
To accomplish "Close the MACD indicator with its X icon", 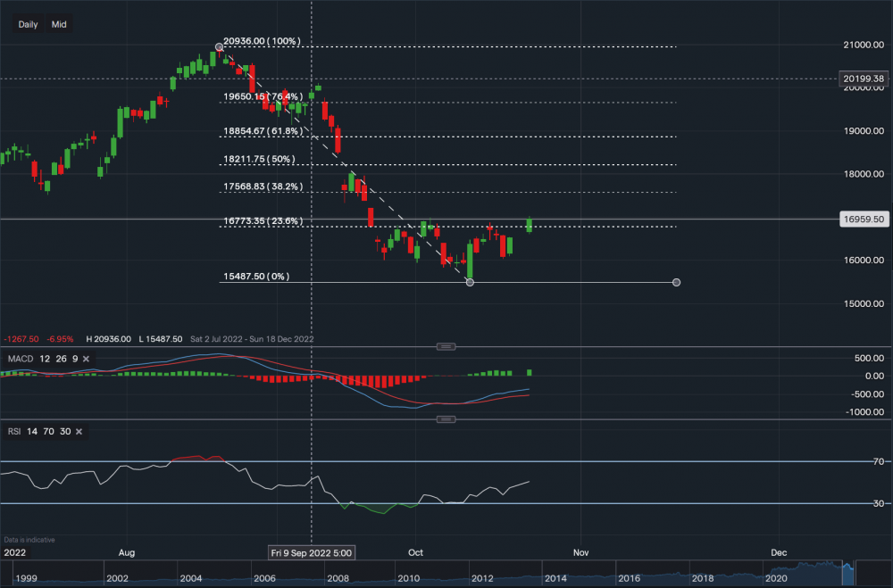I will coord(85,358).
